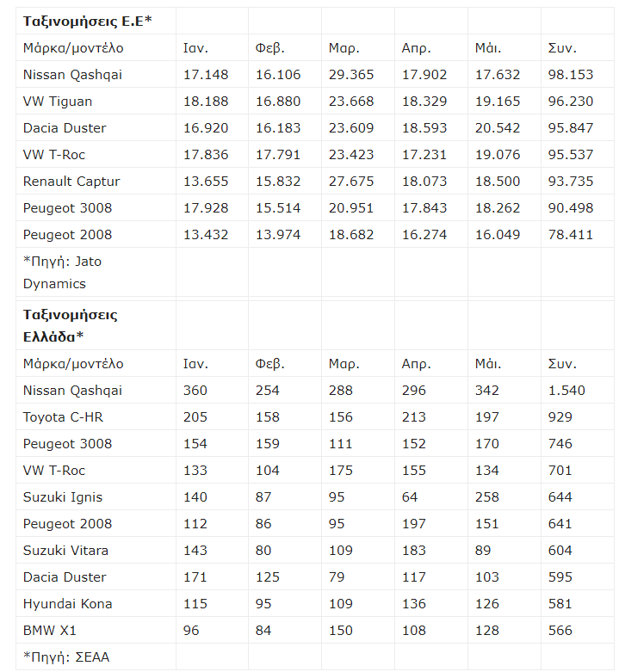Click the Hyundai Kona row label
Viewport: 619px width, 672px height.
(67, 604)
